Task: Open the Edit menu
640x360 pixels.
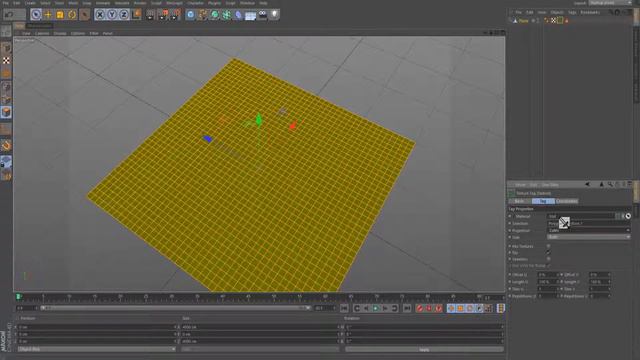Action: pos(17,3)
